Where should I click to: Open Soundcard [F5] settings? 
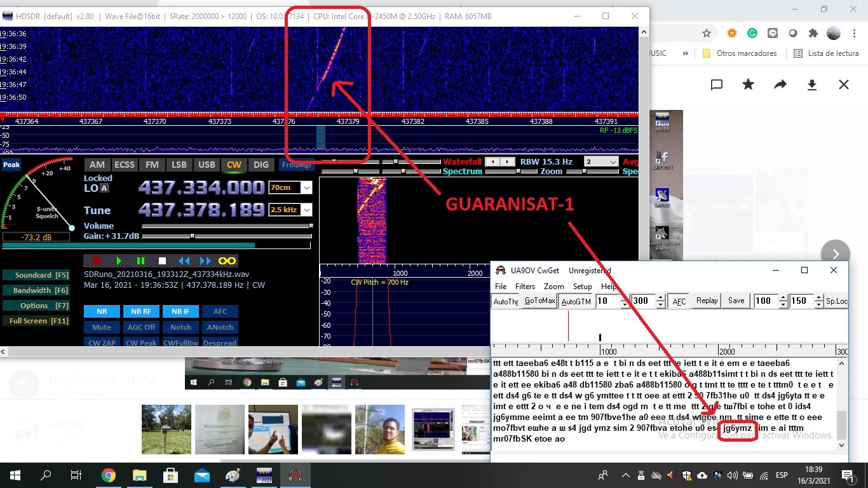click(x=36, y=275)
